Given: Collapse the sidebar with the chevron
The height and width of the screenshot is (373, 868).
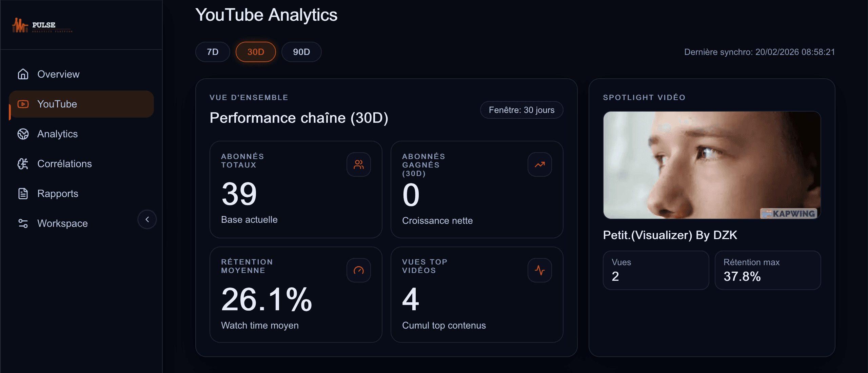Looking at the screenshot, I should [147, 219].
